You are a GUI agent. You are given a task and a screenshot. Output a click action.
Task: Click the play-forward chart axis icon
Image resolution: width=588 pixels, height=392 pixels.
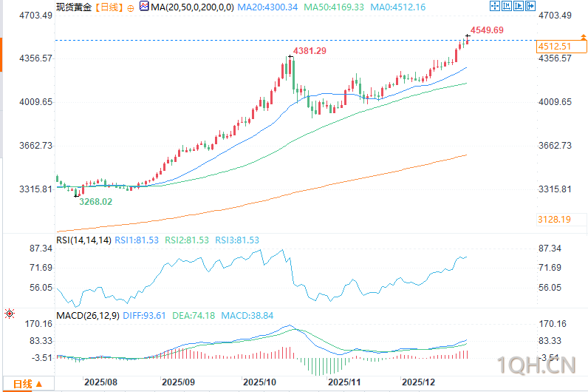coord(519,6)
